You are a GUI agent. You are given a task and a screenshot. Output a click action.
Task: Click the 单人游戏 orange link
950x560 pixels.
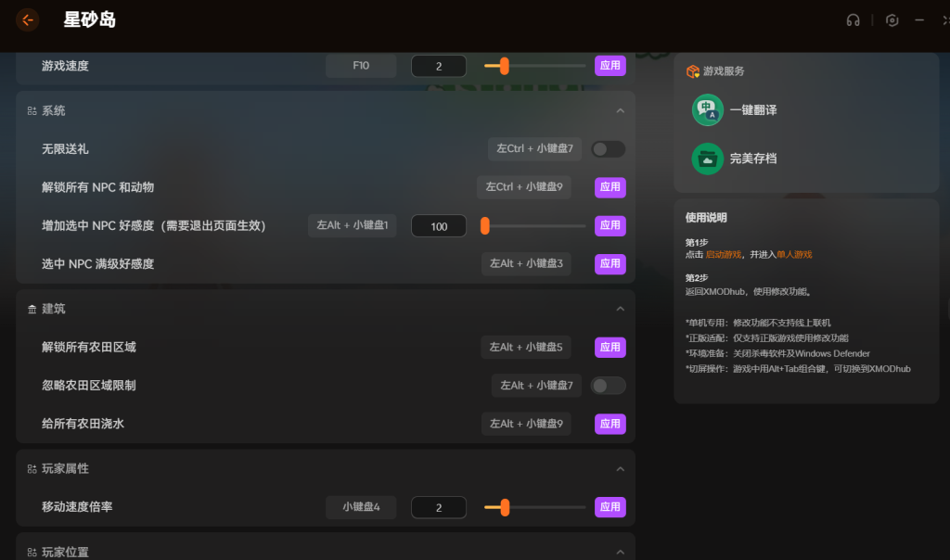coord(794,254)
